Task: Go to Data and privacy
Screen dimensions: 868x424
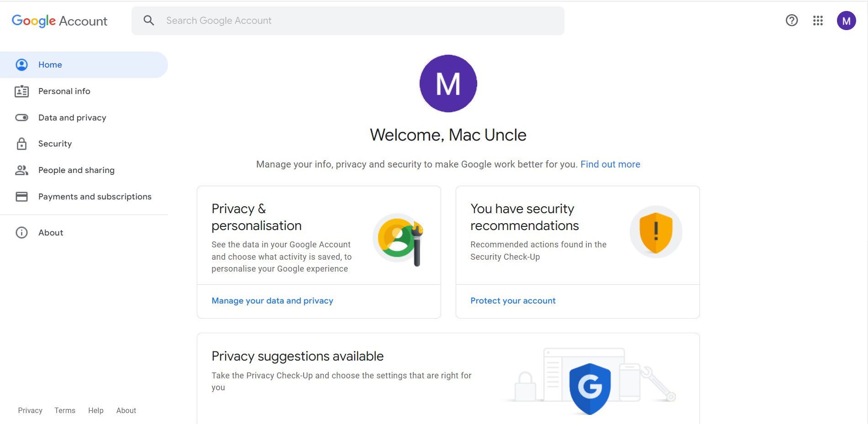Action: coord(72,118)
